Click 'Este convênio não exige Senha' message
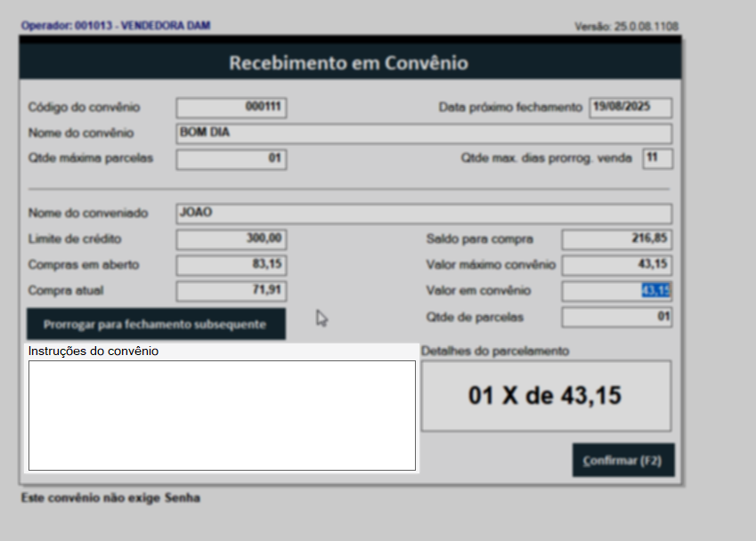756x541 pixels. click(x=110, y=497)
